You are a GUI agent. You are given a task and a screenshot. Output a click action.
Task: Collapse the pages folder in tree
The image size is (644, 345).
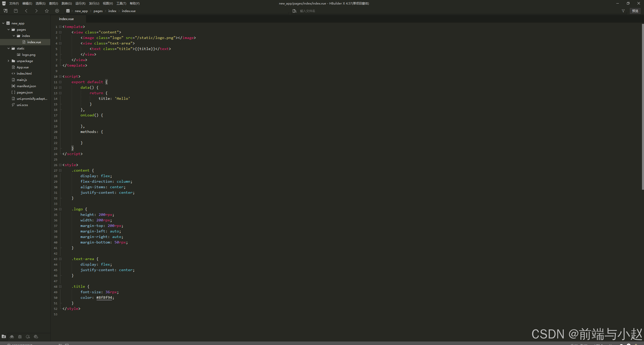coord(9,29)
